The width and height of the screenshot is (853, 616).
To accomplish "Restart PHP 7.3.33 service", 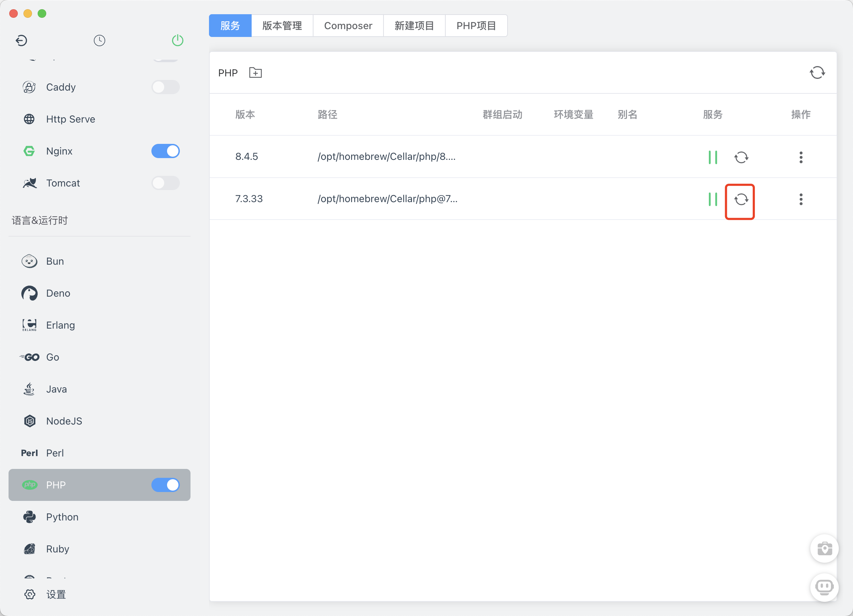I will pyautogui.click(x=741, y=199).
